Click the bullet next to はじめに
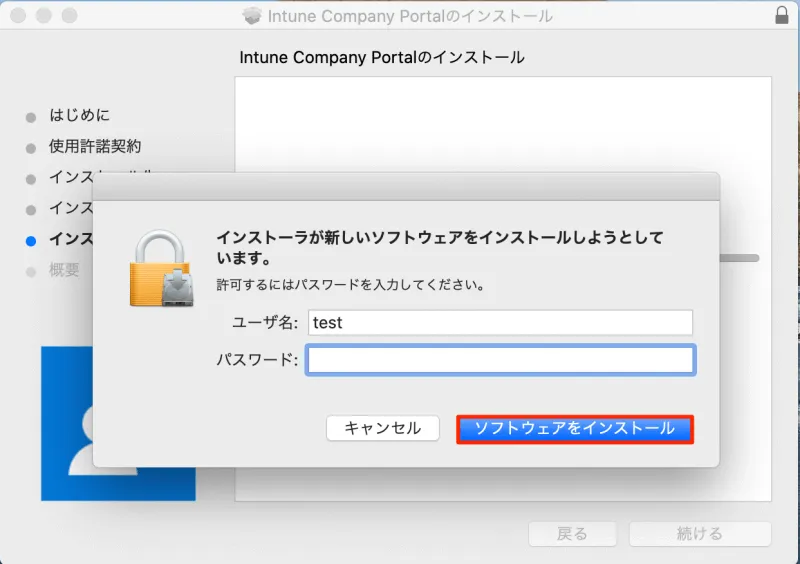 31,117
